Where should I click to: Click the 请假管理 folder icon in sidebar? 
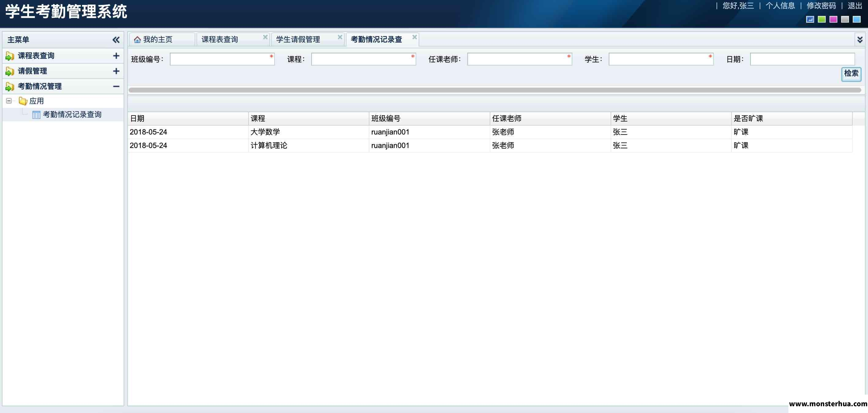10,71
